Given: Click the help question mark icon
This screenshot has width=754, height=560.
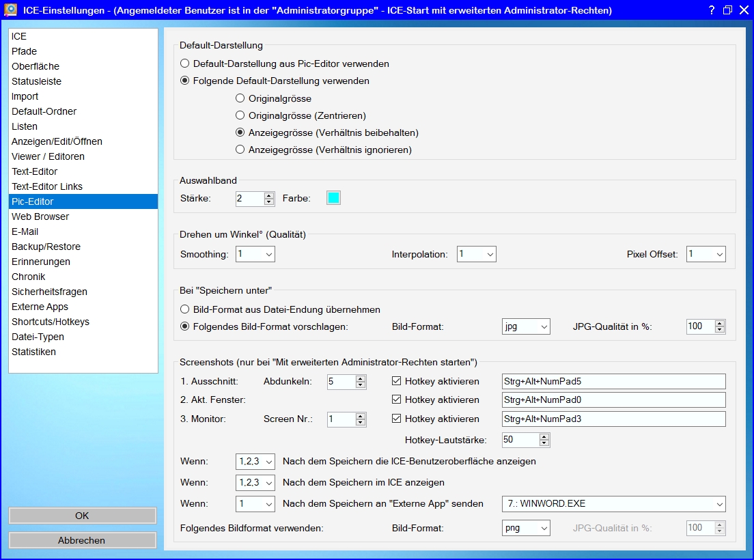Looking at the screenshot, I should click(x=712, y=10).
